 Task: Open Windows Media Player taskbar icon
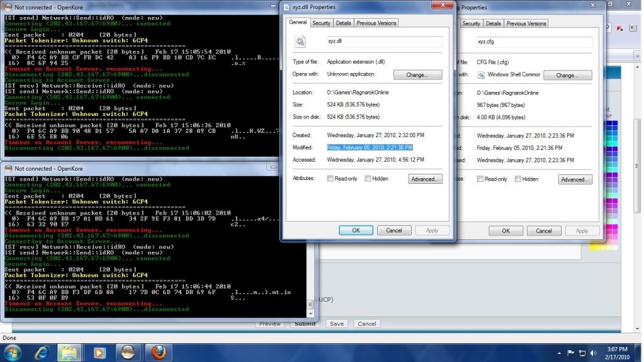[99, 353]
